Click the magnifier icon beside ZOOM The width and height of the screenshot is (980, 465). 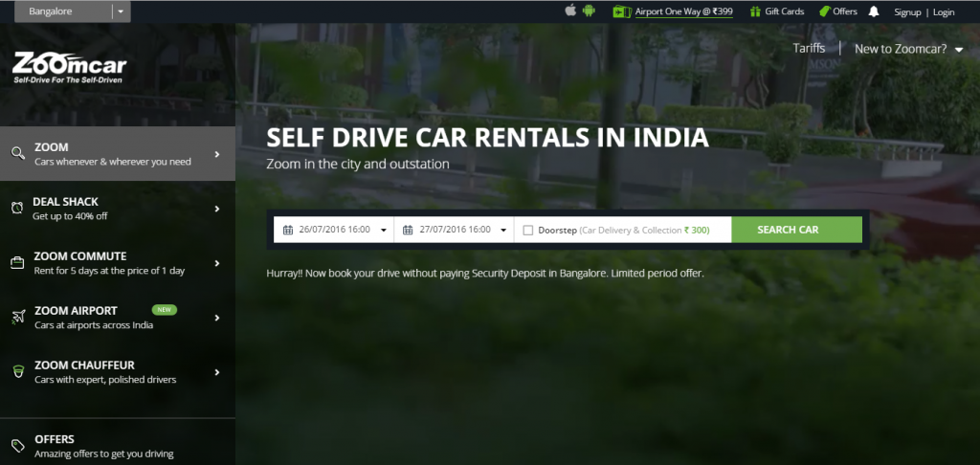pyautogui.click(x=18, y=153)
